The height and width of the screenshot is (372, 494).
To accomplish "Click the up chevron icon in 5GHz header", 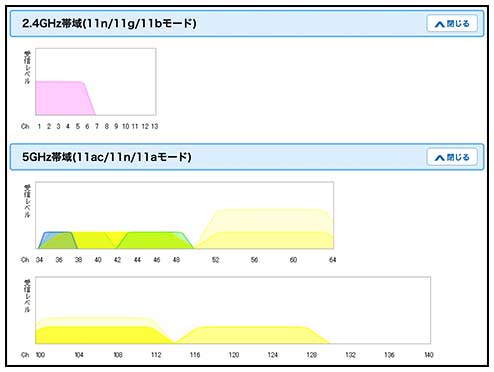I will (440, 158).
